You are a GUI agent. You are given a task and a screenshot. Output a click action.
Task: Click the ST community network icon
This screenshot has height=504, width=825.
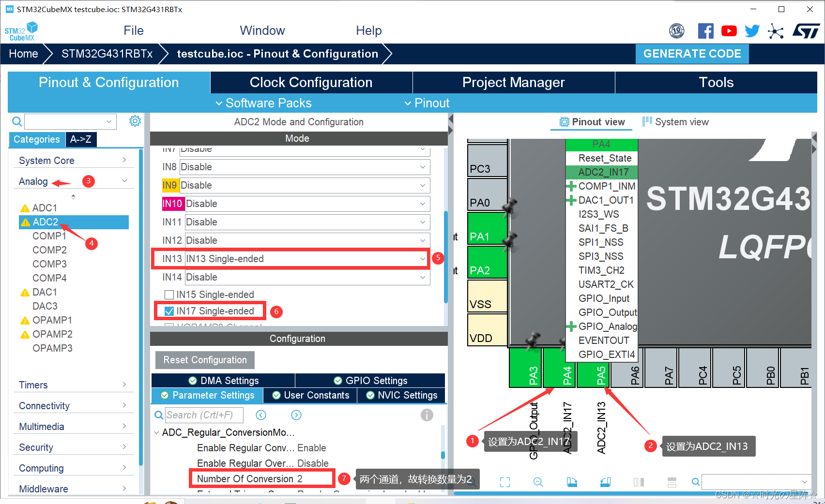(x=776, y=31)
